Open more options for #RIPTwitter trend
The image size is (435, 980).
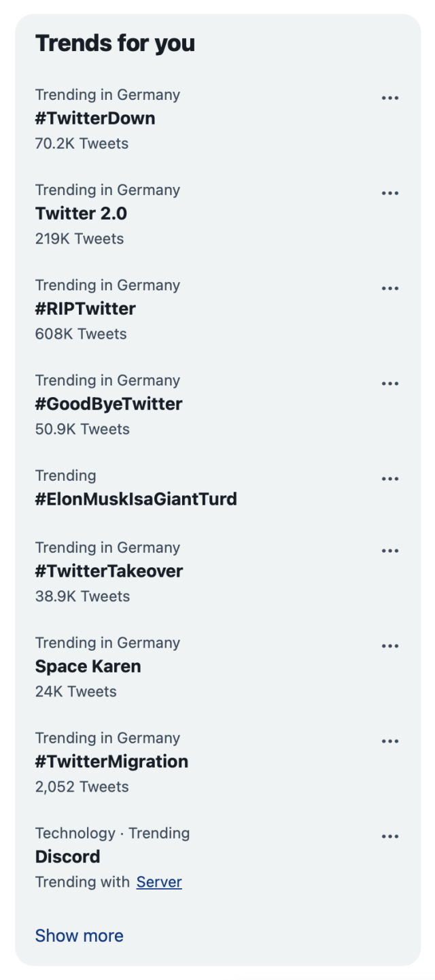(x=391, y=287)
